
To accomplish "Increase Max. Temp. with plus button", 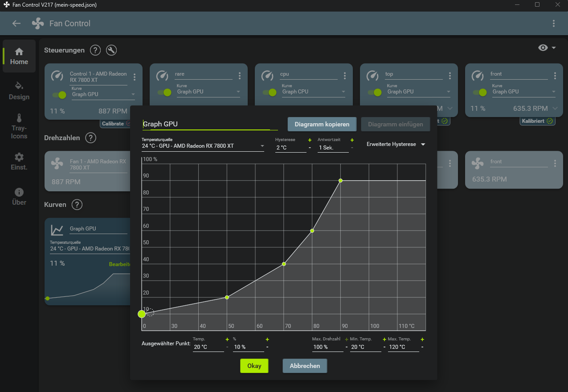I will (422, 339).
